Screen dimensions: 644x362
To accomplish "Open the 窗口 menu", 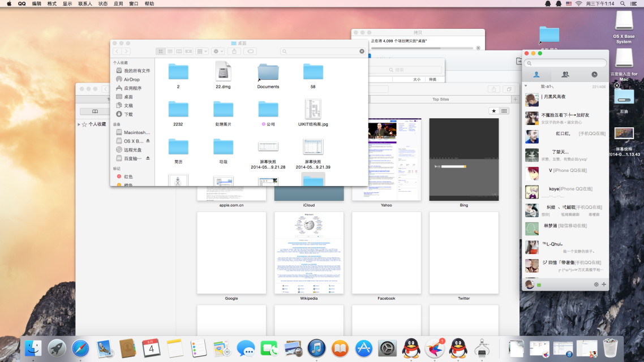I will 134,4.
